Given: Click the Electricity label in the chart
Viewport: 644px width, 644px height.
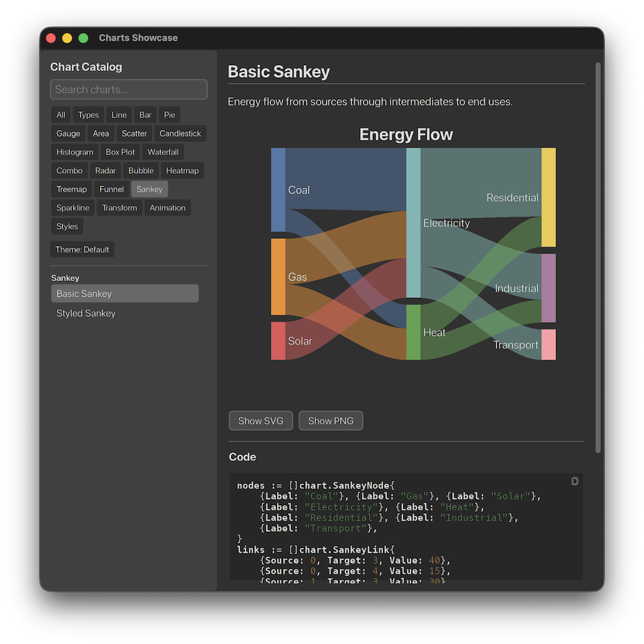Looking at the screenshot, I should tap(447, 223).
